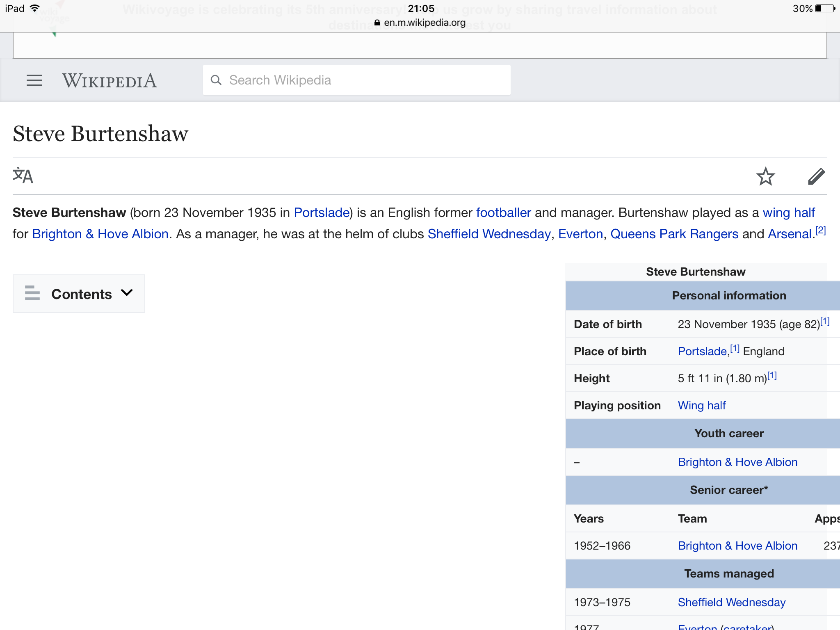
Task: Click the Teams managed header
Action: pos(729,573)
